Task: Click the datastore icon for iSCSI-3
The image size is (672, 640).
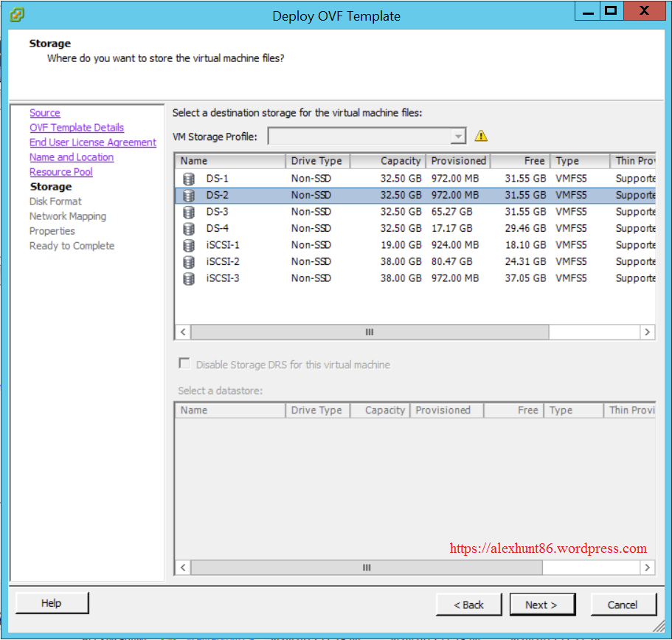Action: (189, 278)
